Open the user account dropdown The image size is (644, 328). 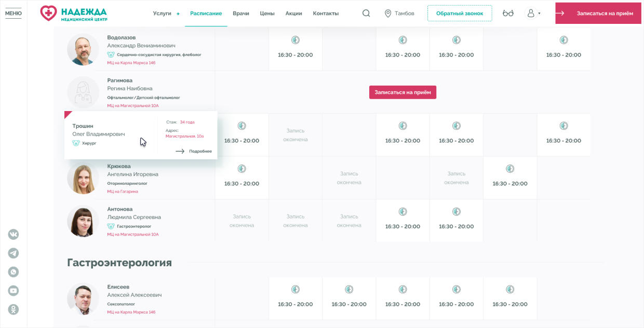pyautogui.click(x=533, y=13)
